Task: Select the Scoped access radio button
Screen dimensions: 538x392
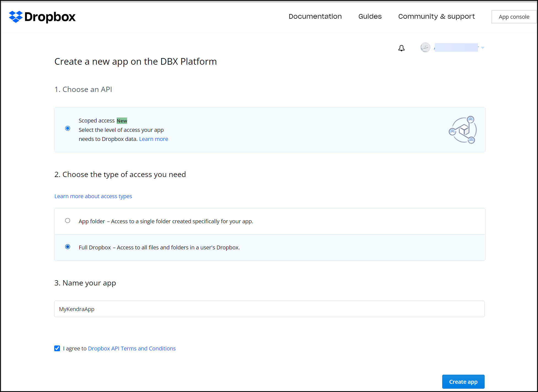Action: pyautogui.click(x=68, y=128)
